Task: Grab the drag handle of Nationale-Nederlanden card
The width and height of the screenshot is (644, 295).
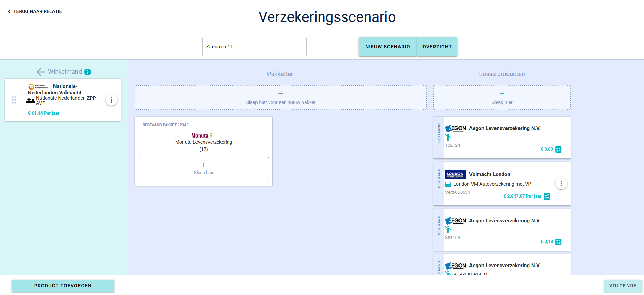Action: pos(14,100)
